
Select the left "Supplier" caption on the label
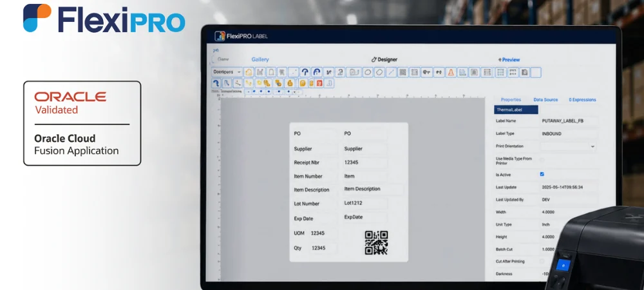[303, 149]
